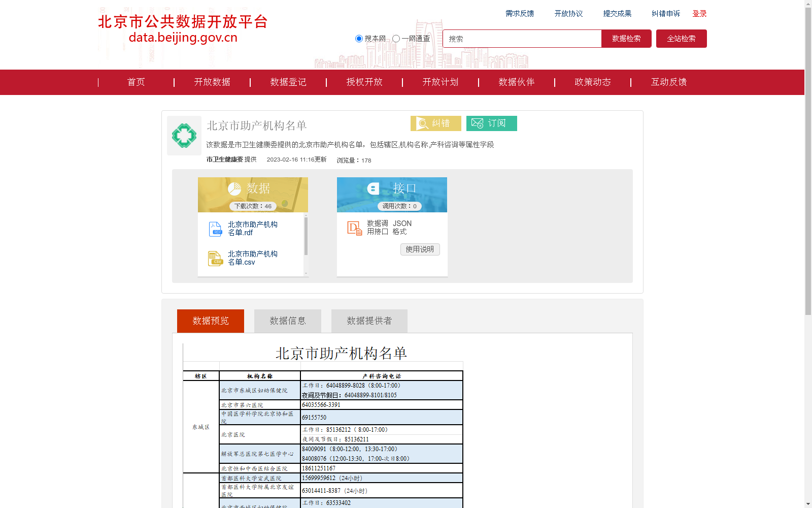This screenshot has width=812, height=508.
Task: Click the data API interface icon
Action: click(354, 228)
